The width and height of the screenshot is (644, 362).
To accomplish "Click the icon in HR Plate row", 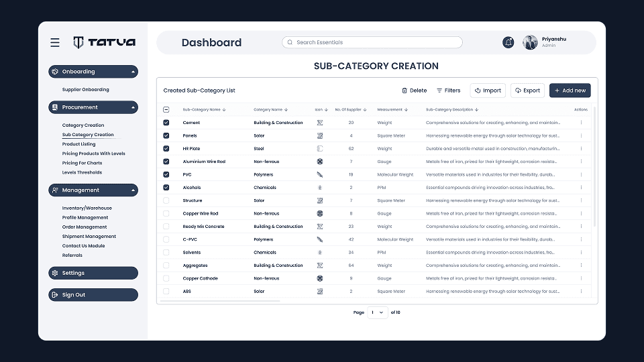I will [x=320, y=149].
